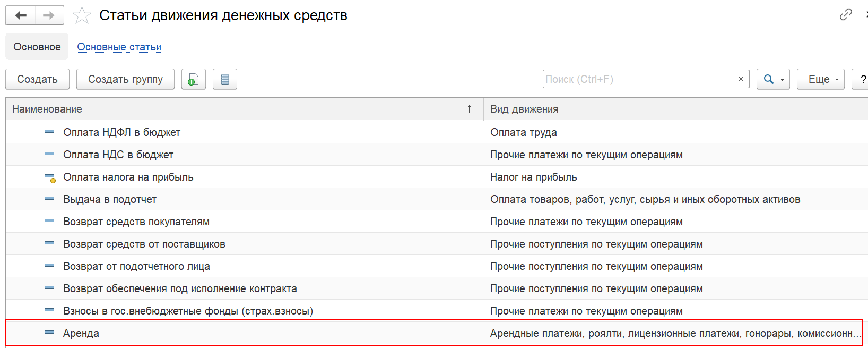Expand the Еще menu
The image size is (868, 348).
click(x=820, y=79)
